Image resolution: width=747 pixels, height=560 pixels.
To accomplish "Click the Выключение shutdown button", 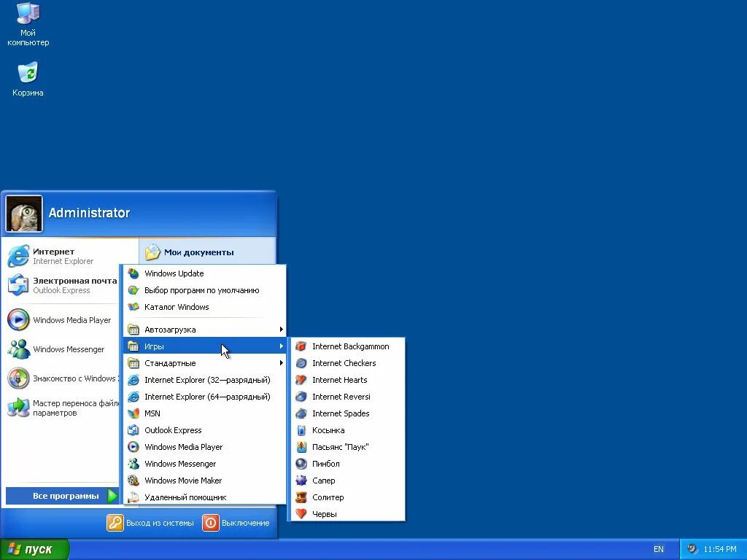I will (x=236, y=523).
